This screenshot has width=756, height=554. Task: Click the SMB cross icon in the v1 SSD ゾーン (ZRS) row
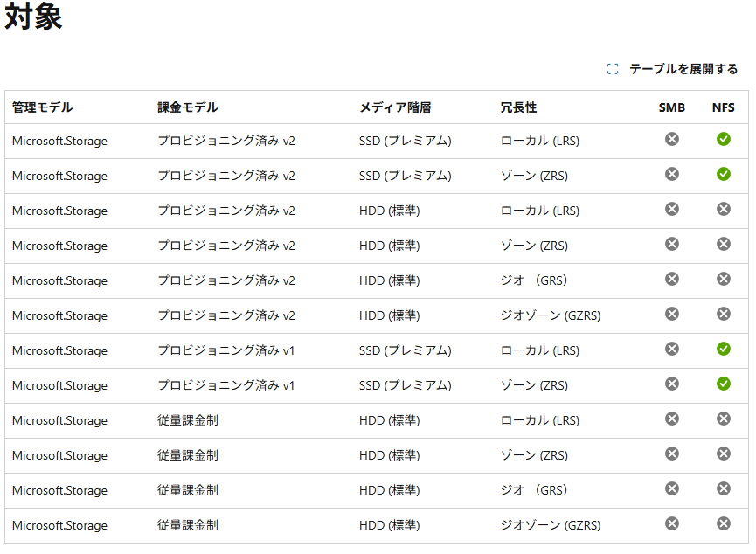[x=671, y=384]
